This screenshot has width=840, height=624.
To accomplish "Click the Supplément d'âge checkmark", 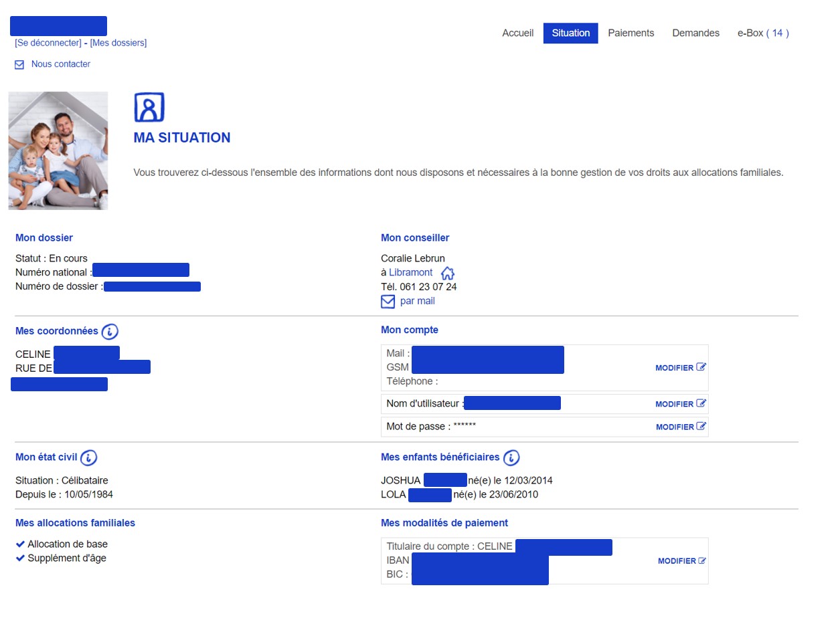I will 20,558.
